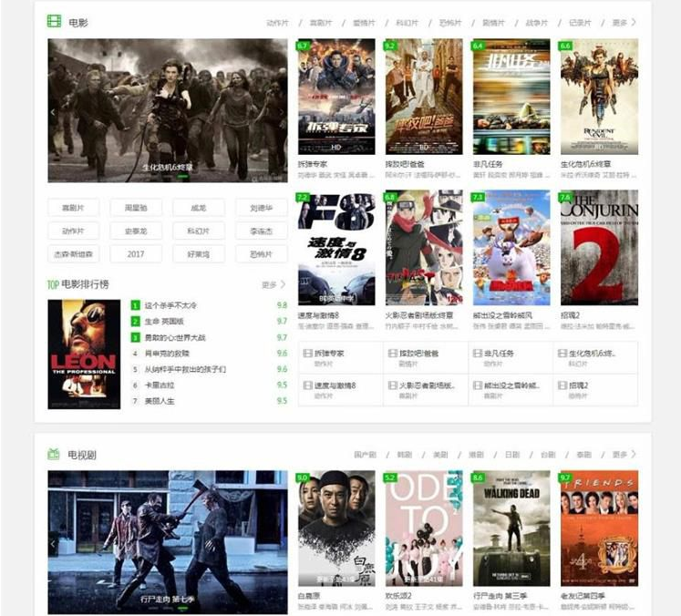Select 科幻片 in the movie genre menu
This screenshot has height=616, width=681.
[407, 23]
